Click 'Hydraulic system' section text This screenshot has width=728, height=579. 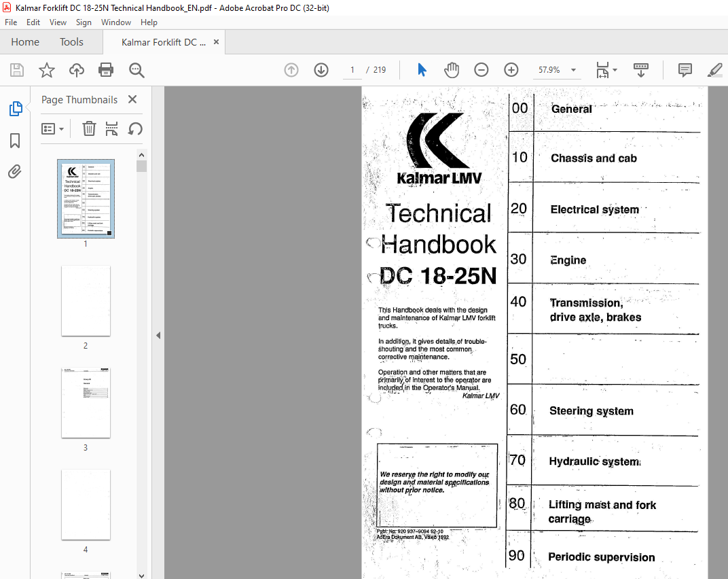point(595,461)
